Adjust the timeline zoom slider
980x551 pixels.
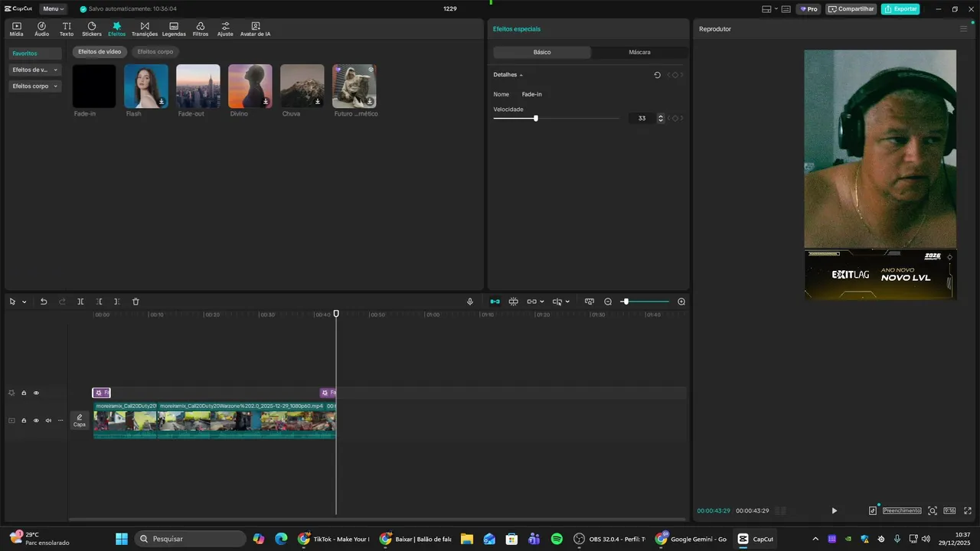(x=645, y=302)
